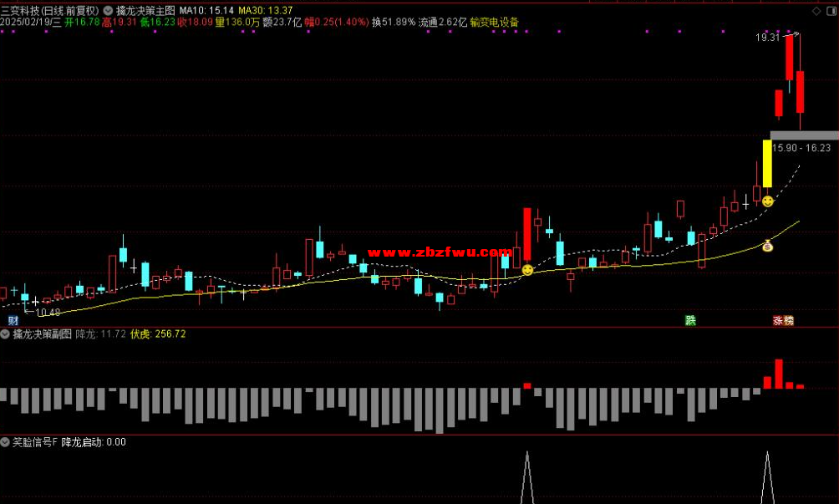Click the stock name 三变科技(日线 前复权)
The height and width of the screenshot is (504, 839).
point(50,10)
